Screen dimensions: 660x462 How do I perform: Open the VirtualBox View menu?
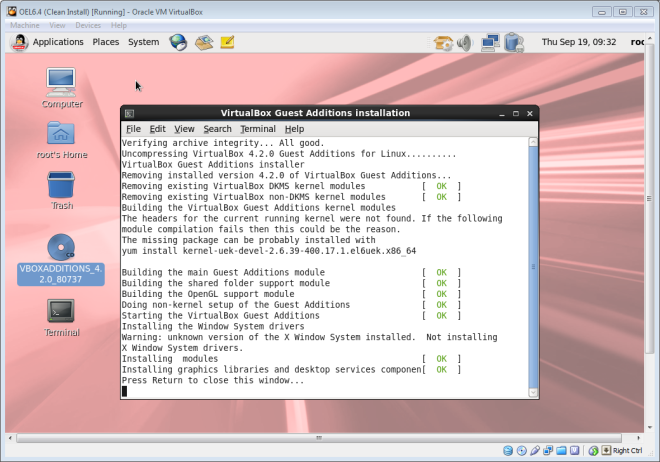[57, 25]
